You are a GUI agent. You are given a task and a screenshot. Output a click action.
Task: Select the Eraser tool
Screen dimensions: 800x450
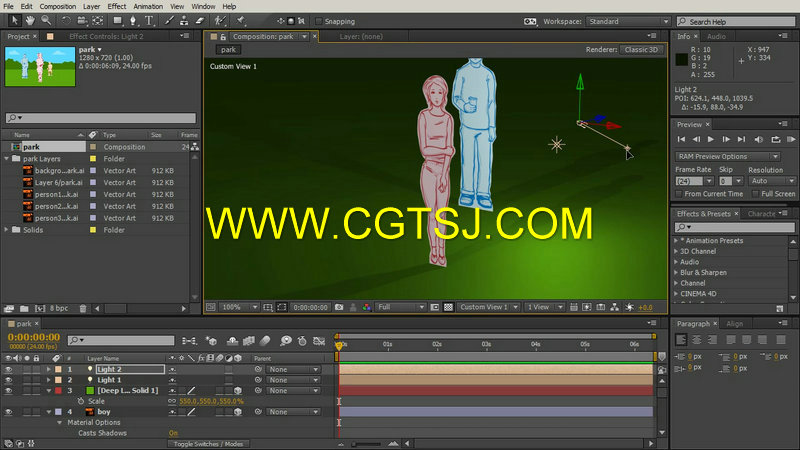(x=199, y=21)
